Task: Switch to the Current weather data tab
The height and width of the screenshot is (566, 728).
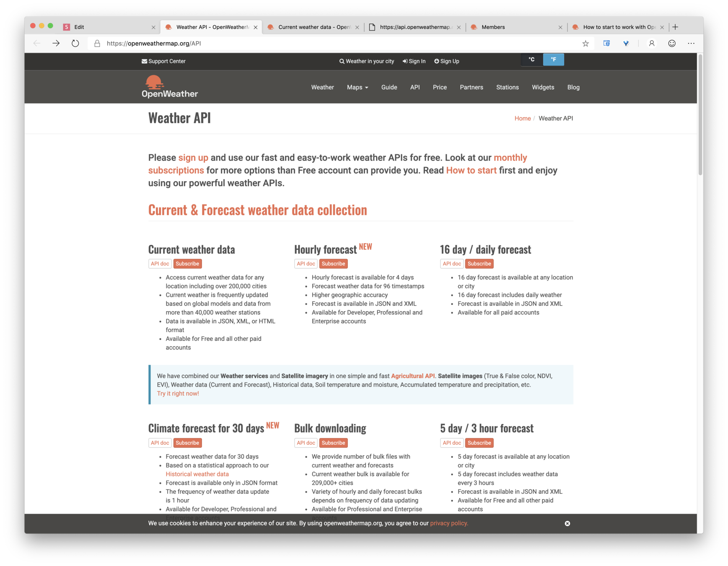Action: pyautogui.click(x=314, y=27)
